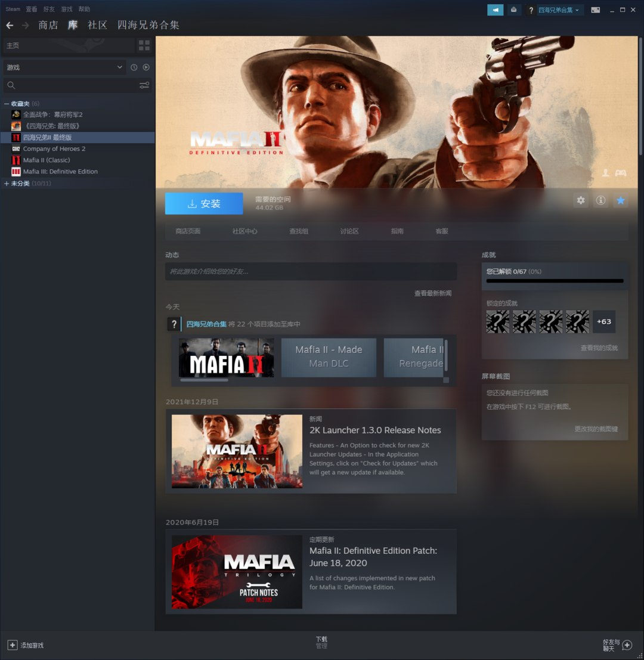Open the announcements megaphone icon

[495, 10]
